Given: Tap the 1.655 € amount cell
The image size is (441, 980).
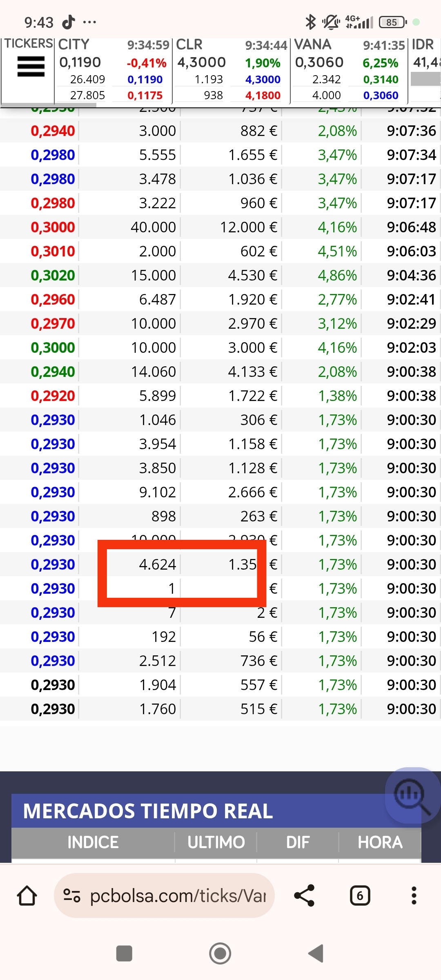Looking at the screenshot, I should pos(253,155).
